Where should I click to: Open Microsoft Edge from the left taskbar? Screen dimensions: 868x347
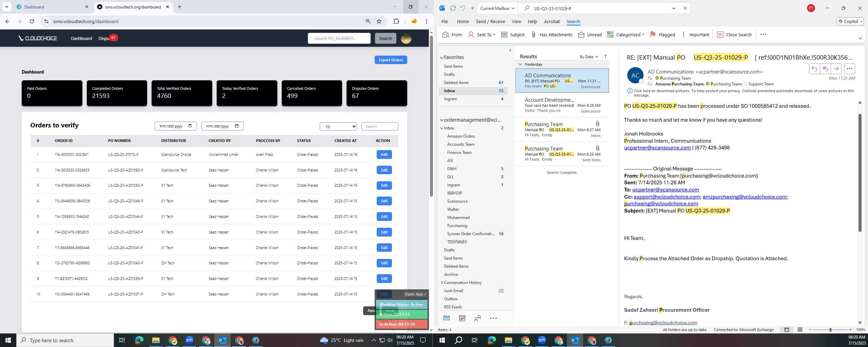pyautogui.click(x=139, y=340)
